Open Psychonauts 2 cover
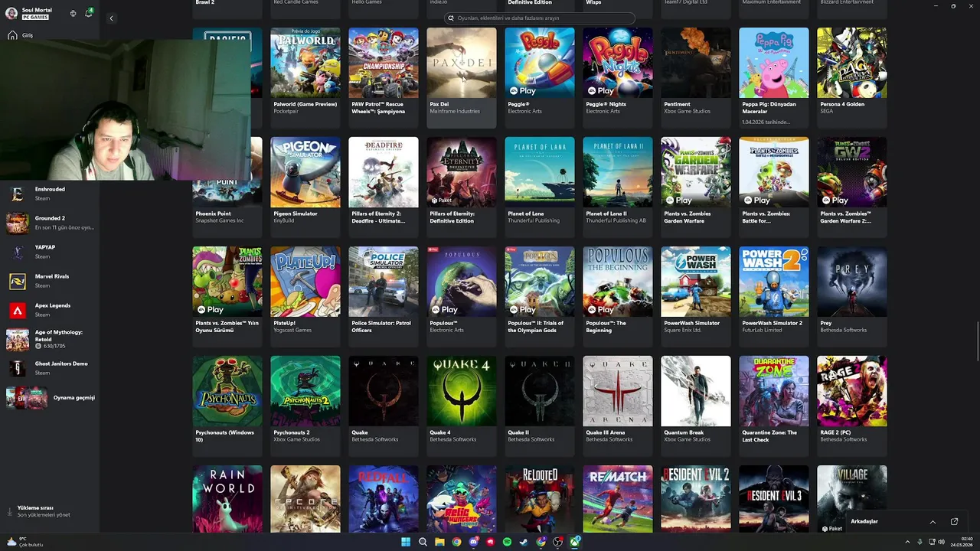980x551 pixels. (x=305, y=391)
